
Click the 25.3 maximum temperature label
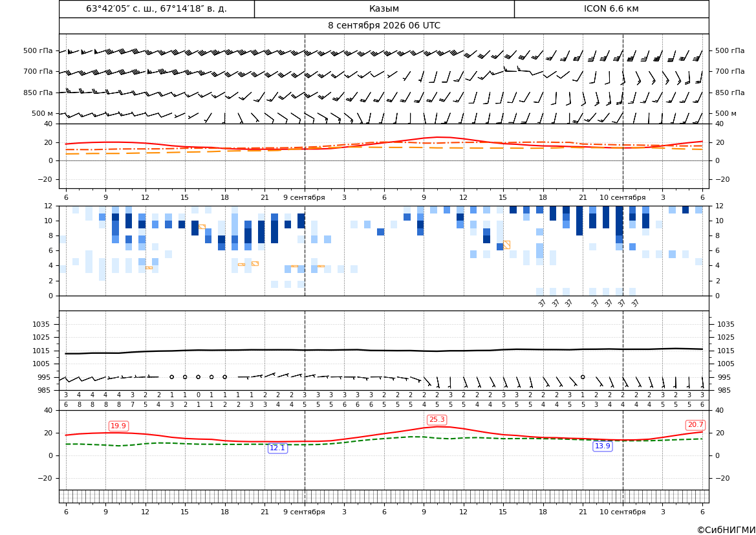pyautogui.click(x=437, y=420)
